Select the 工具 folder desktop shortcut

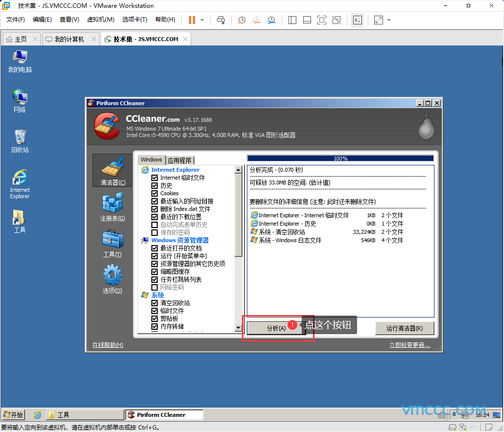click(20, 222)
